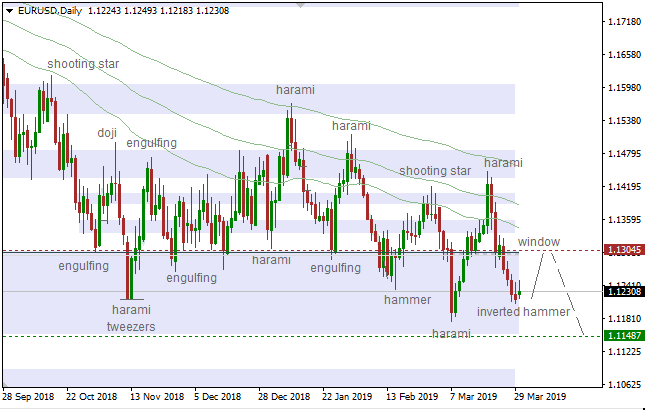Select the 1.10625 value on price axis

click(623, 385)
